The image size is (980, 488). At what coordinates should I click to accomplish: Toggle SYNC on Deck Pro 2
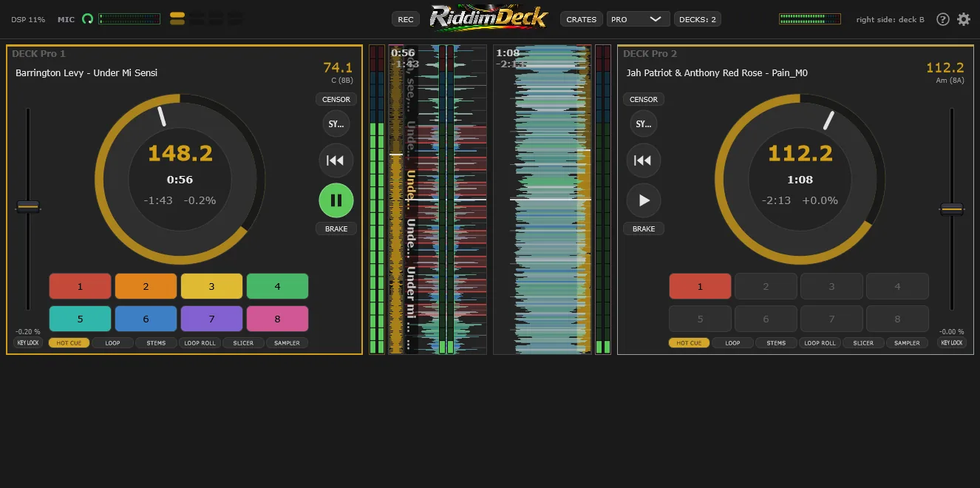pos(644,123)
